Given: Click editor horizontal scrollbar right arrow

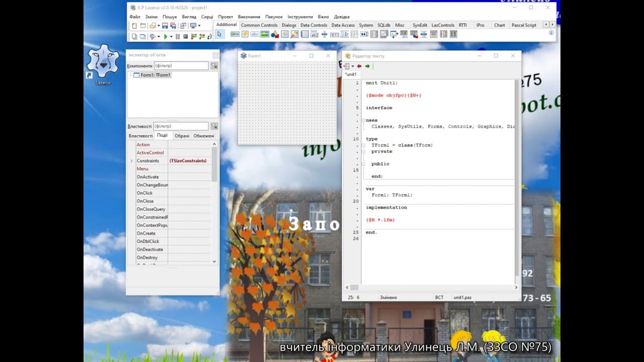Looking at the screenshot, I should tap(516, 288).
